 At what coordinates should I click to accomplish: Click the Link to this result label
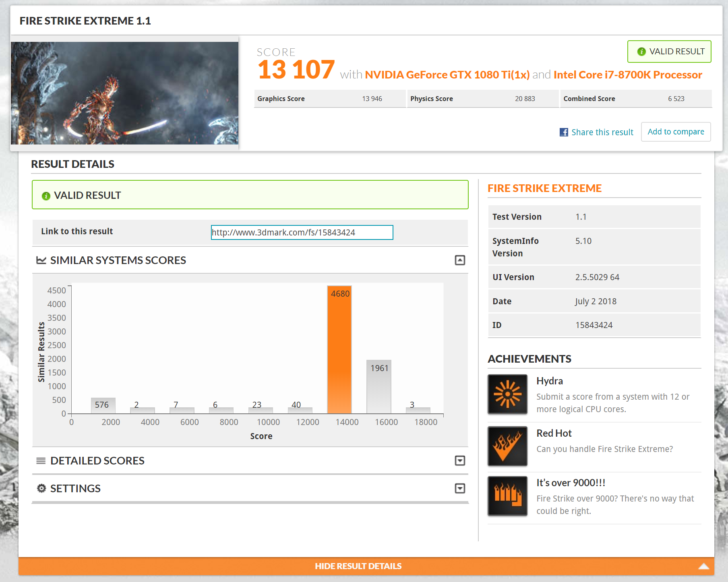tap(77, 231)
